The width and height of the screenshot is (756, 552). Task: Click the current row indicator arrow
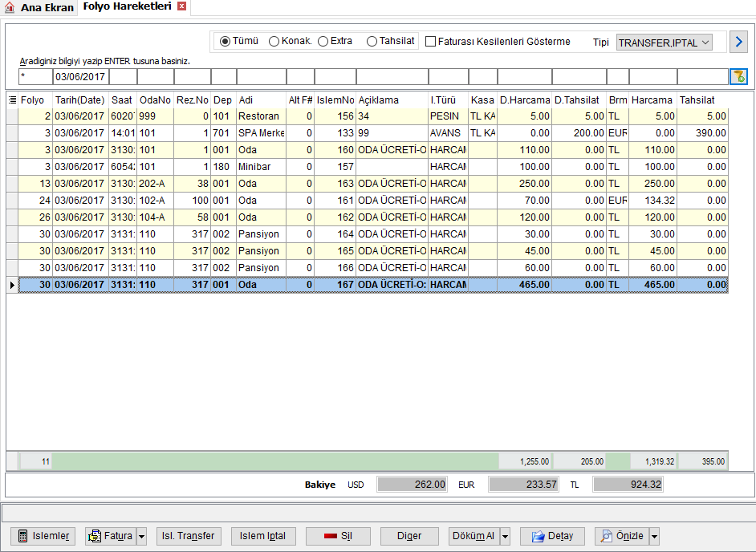[12, 285]
